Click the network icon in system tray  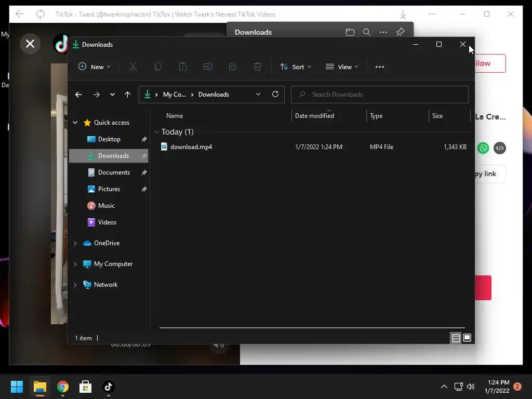[458, 387]
